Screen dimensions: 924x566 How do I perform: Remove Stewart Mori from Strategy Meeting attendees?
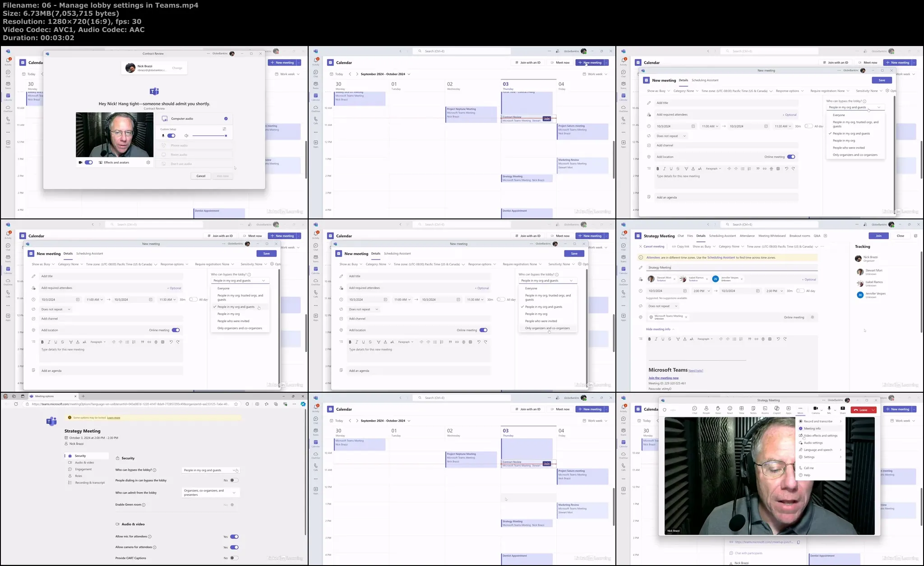(x=675, y=279)
